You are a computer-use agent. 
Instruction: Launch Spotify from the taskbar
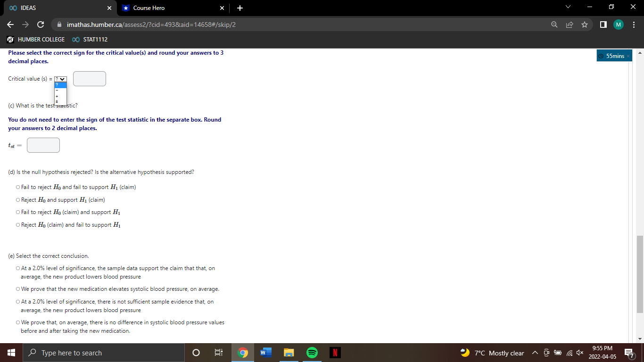(312, 353)
